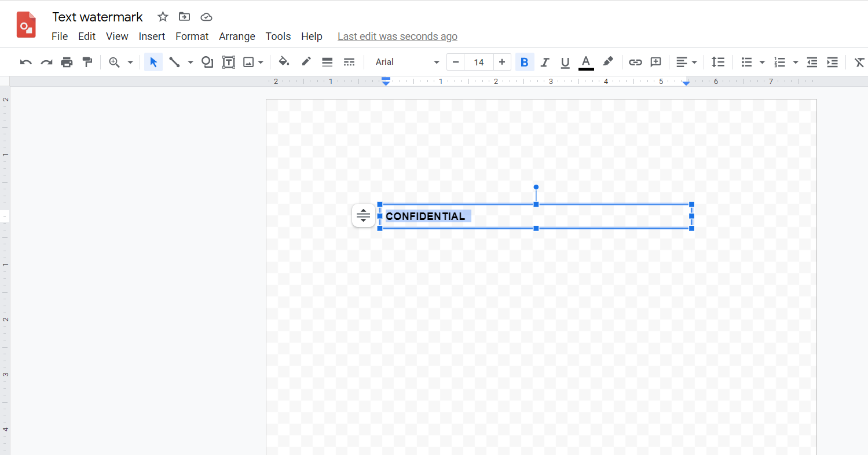This screenshot has width=868, height=455.
Task: Open the Insert menu
Action: [x=152, y=36]
